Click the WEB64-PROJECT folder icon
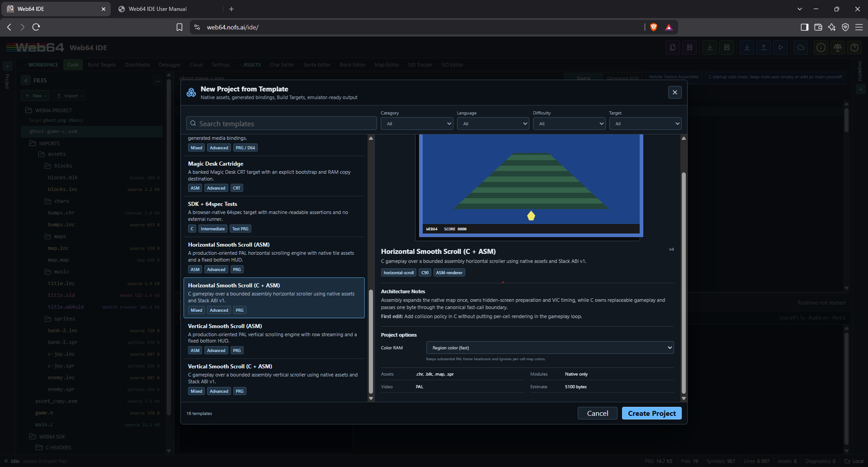868x467 pixels. tap(28, 110)
